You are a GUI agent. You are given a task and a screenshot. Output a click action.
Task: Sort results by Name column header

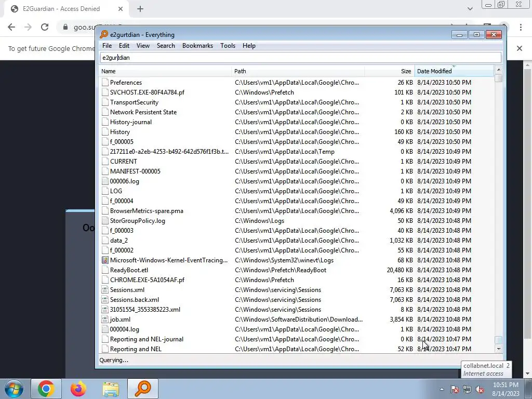coord(166,71)
